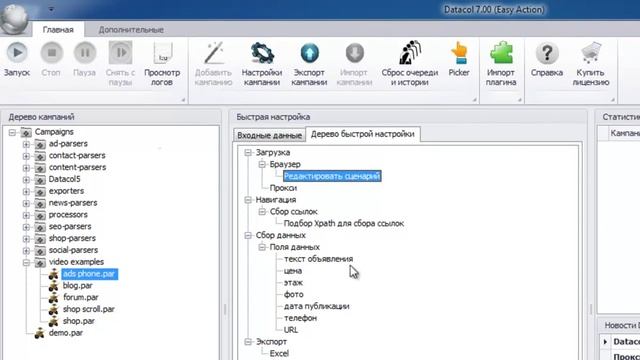Open Настройки кампании gear icon

(262, 53)
